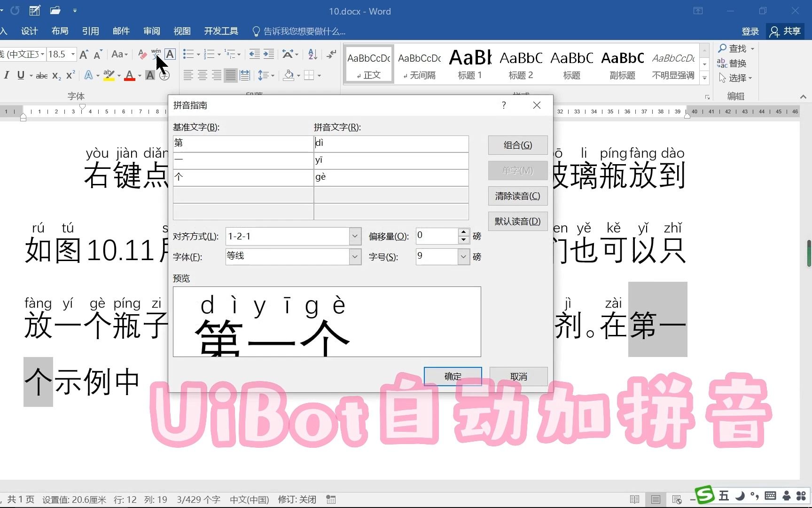Open the 引用 ribbon tab

[90, 31]
